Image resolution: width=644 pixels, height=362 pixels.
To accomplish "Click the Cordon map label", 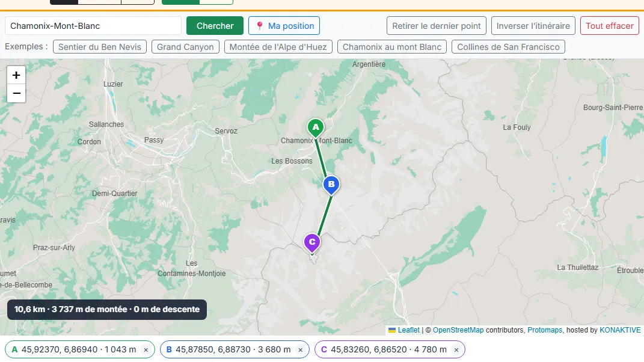I will point(89,142).
